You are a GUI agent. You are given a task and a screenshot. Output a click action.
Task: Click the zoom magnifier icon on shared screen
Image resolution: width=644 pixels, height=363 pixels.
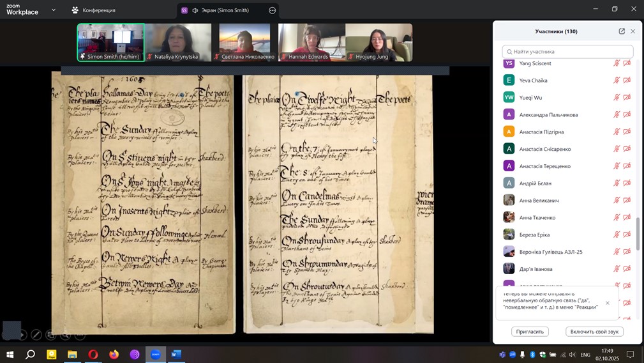click(65, 335)
